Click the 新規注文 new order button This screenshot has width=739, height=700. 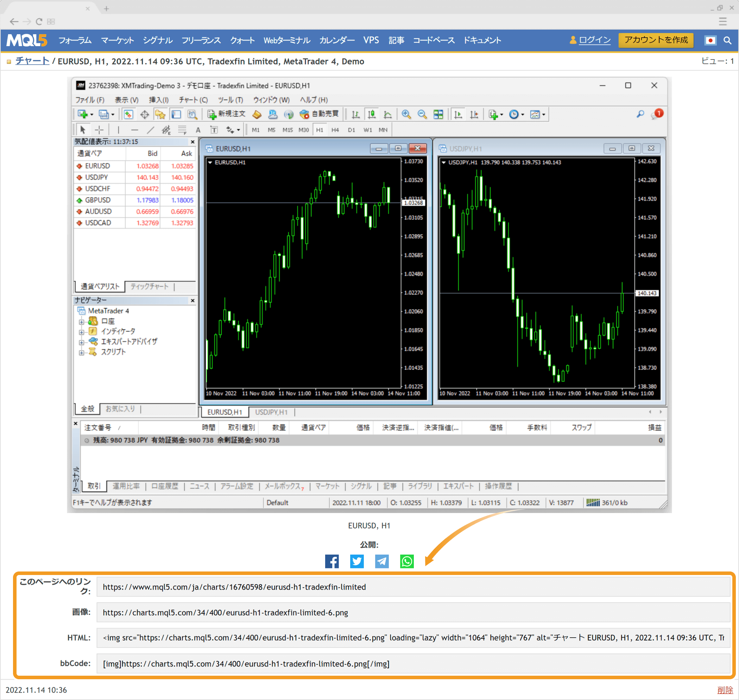[226, 114]
